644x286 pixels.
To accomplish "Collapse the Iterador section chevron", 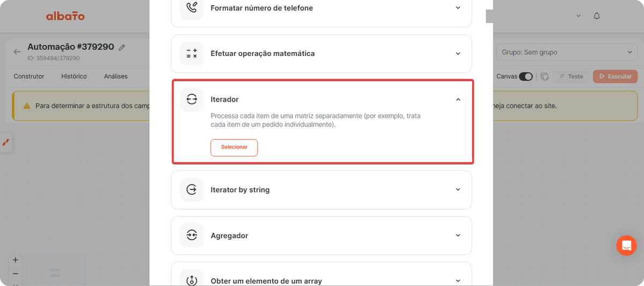I will pos(458,99).
